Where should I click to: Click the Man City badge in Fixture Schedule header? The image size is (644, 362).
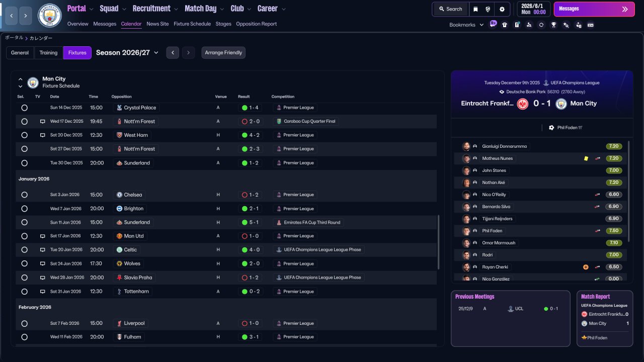coord(33,82)
